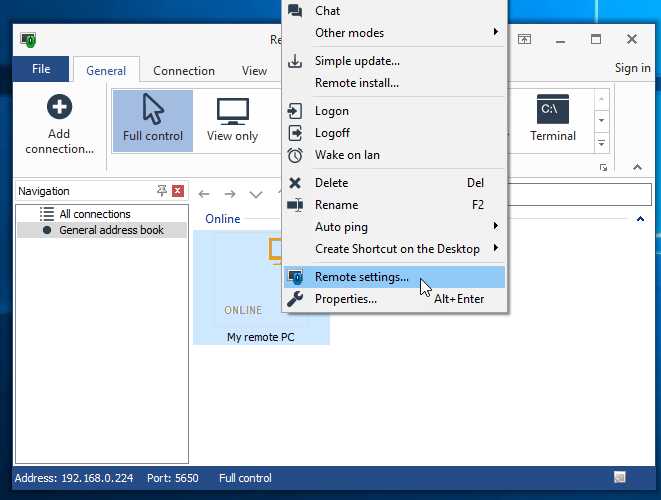Close the Navigation panel with red X
Screen dimensions: 661x500
click(x=178, y=191)
